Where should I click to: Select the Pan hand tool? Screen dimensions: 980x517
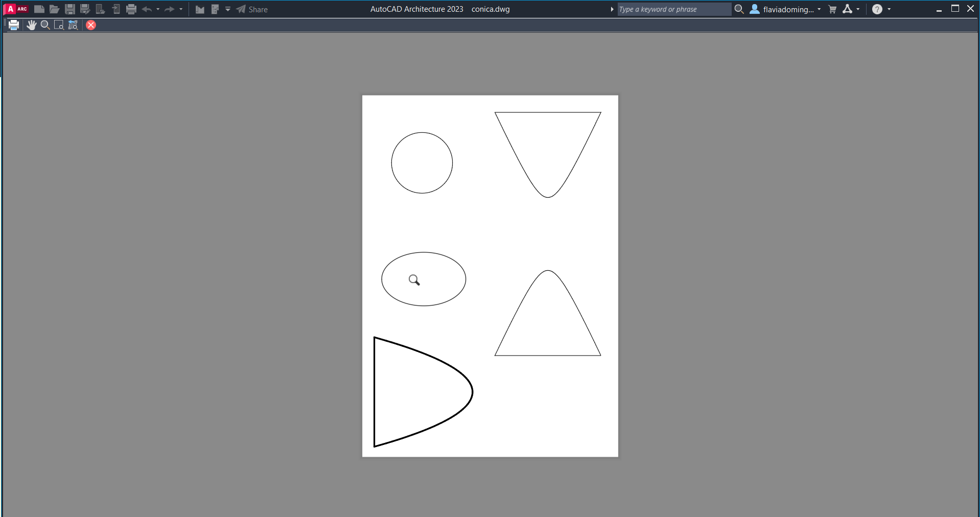coord(31,25)
